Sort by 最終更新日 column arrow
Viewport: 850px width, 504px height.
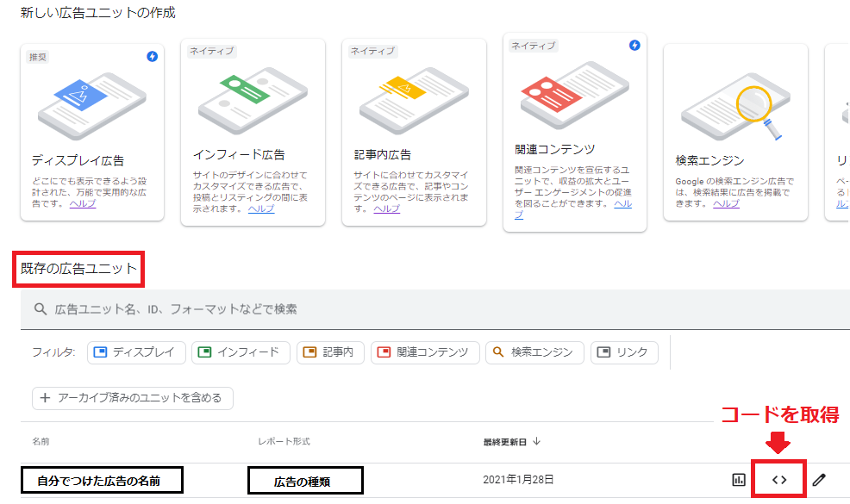click(536, 442)
